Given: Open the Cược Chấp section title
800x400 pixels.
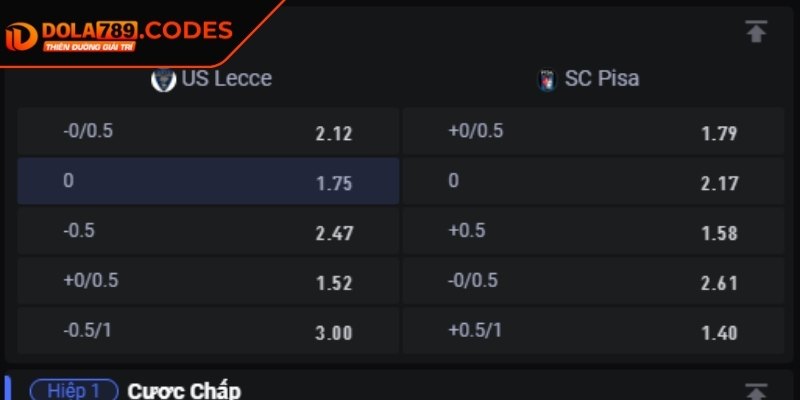Looking at the screenshot, I should tap(184, 390).
